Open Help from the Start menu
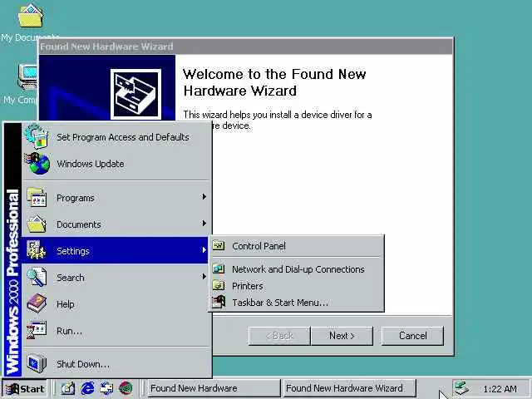Screen dimensions: 532x399 click(x=116, y=304)
